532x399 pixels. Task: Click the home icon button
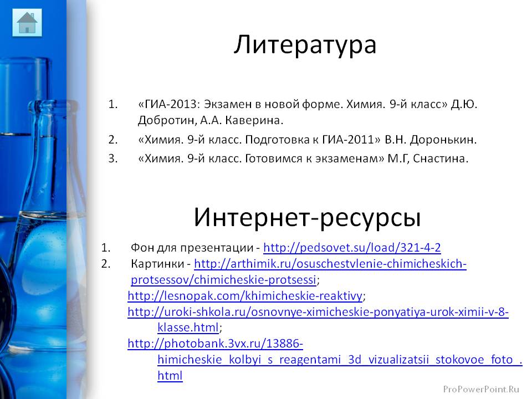pyautogui.click(x=27, y=22)
